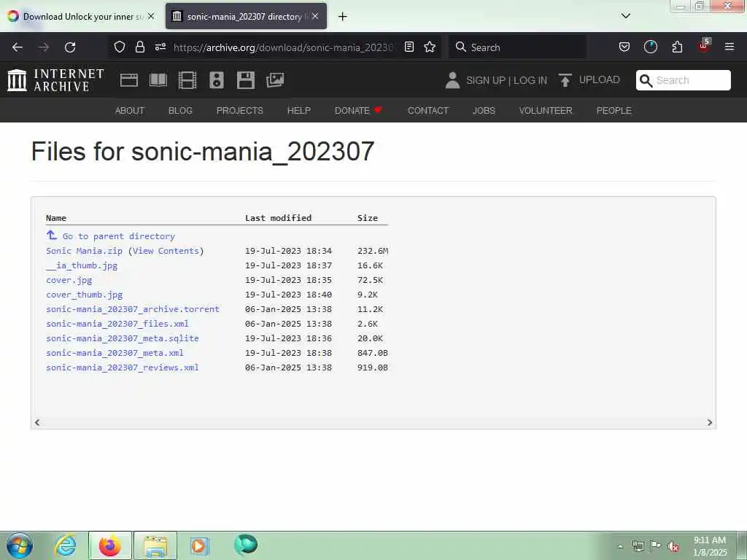This screenshot has width=747, height=560.
Task: Select the sonic-mania_202307 directory tab
Action: [x=246, y=17]
